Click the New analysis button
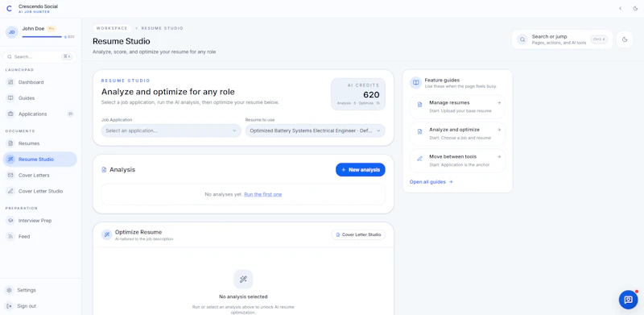644x315 pixels. click(x=360, y=169)
